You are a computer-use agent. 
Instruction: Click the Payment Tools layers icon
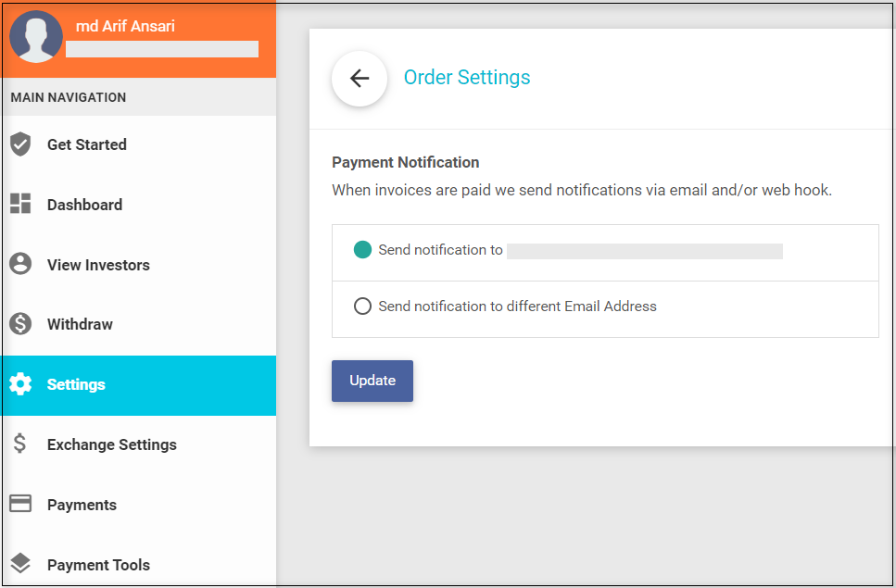[20, 565]
